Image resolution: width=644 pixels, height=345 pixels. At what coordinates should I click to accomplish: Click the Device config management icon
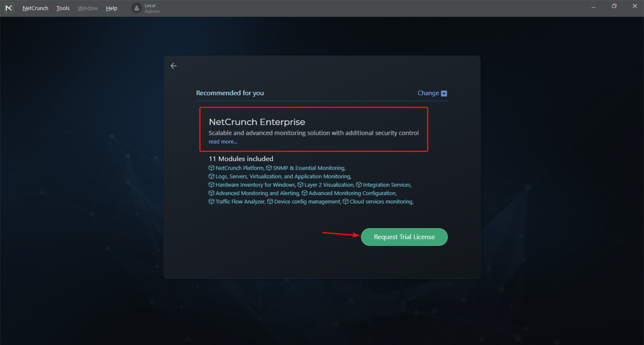[x=270, y=201]
